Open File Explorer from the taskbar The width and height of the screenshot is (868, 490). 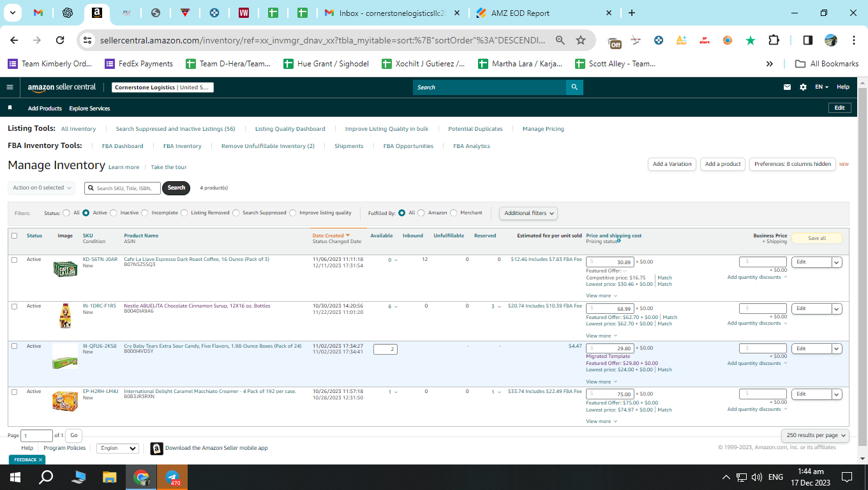point(110,477)
